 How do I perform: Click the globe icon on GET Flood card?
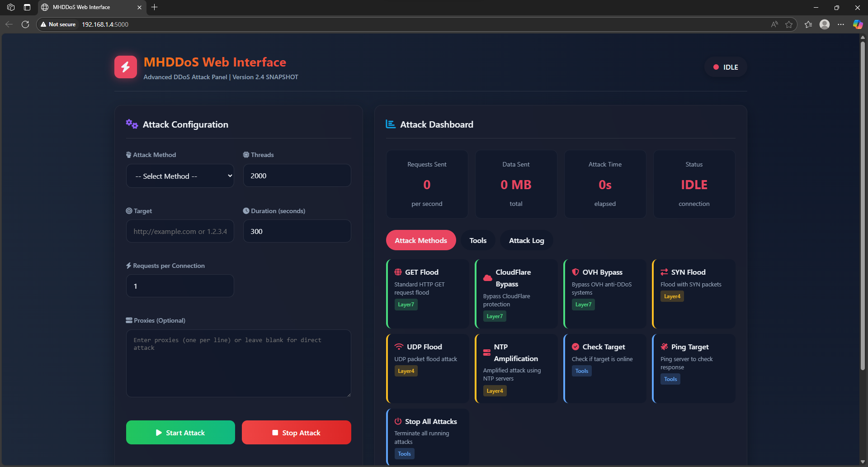398,272
